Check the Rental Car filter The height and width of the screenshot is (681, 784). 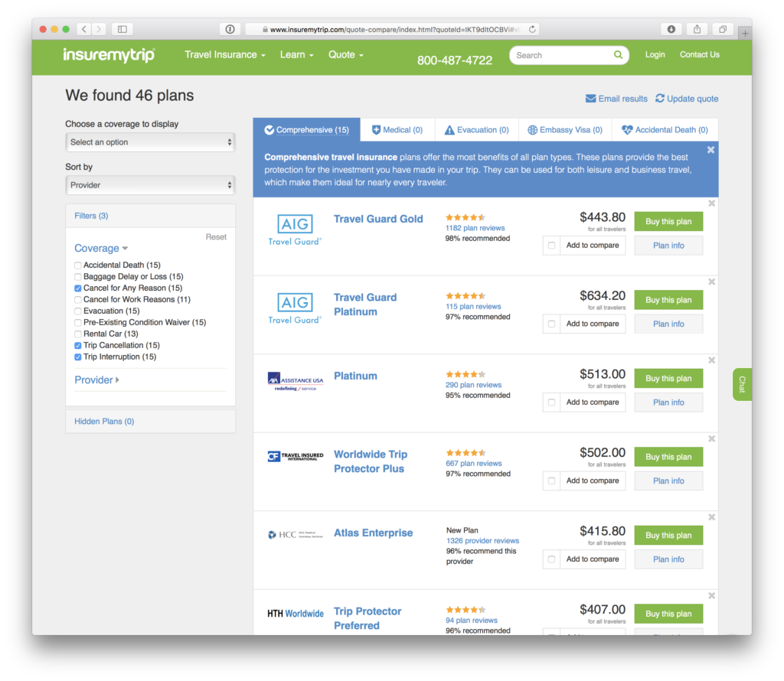tap(78, 334)
